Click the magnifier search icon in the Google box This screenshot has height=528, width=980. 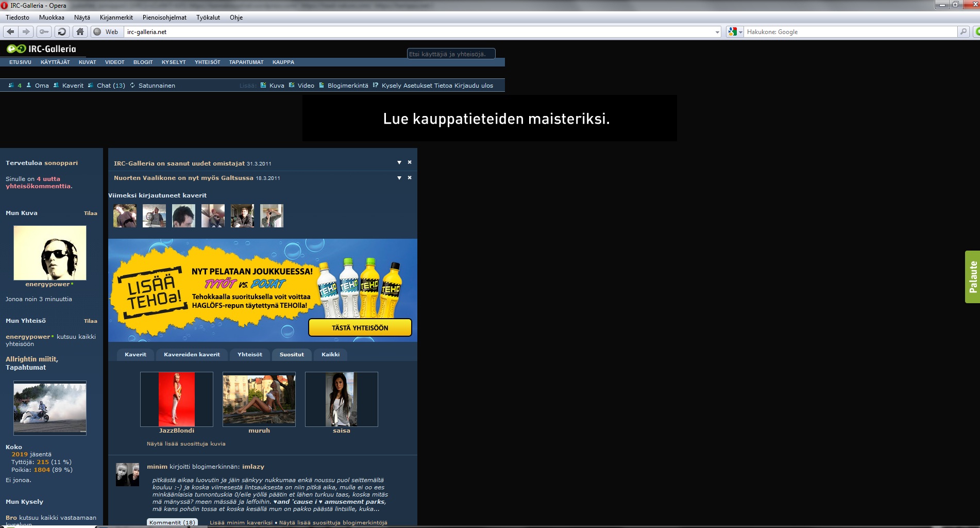963,32
